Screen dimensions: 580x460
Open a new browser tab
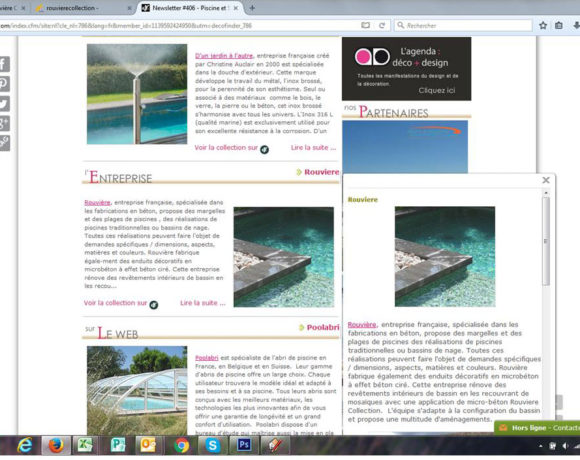pos(252,8)
